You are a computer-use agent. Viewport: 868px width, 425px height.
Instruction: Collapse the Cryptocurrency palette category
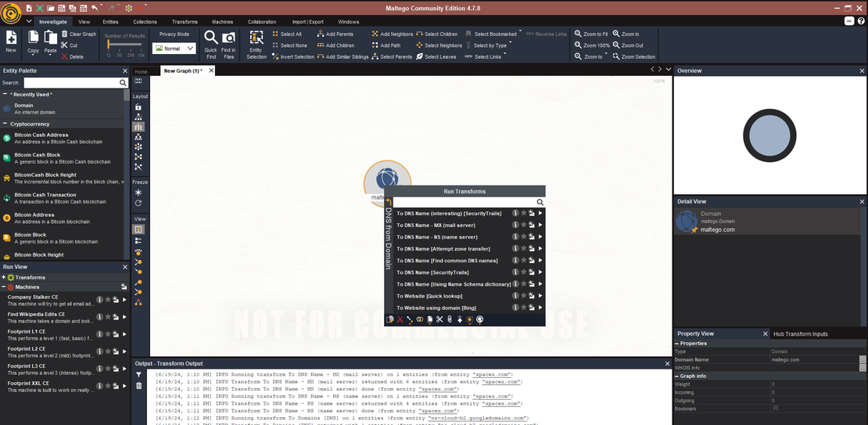coord(5,124)
